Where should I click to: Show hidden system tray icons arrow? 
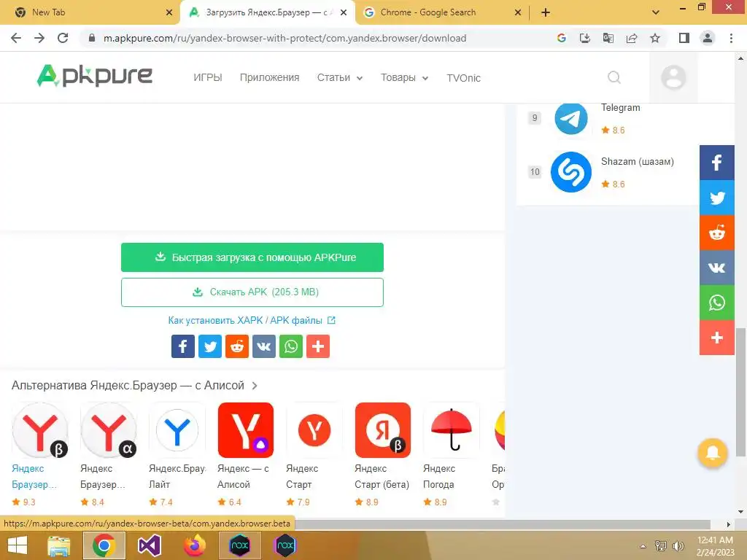[643, 546]
